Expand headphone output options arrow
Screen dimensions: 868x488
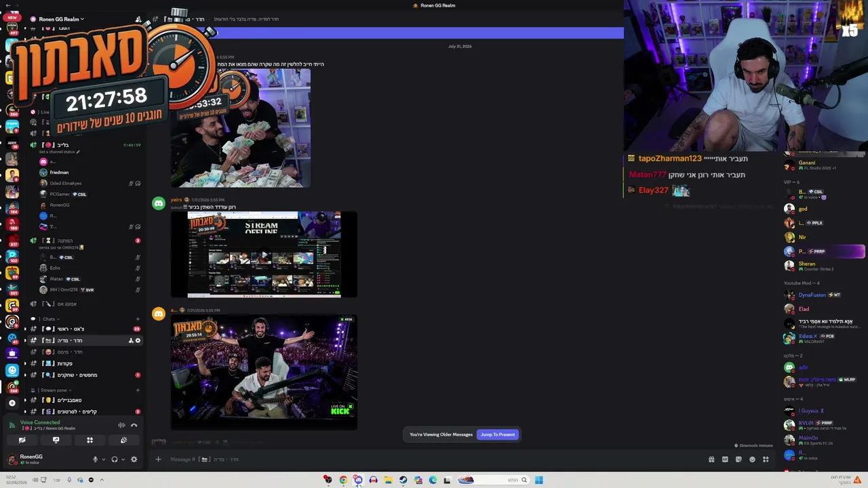click(123, 460)
